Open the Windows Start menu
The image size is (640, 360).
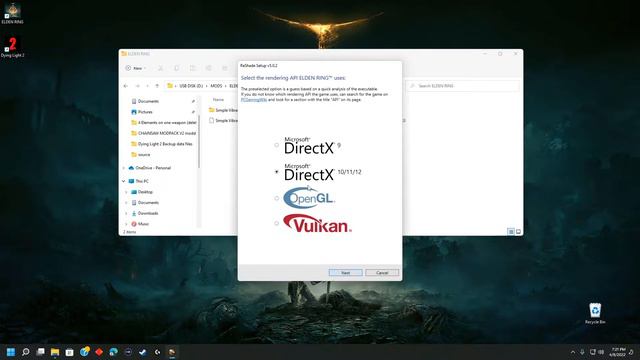pos(11,352)
